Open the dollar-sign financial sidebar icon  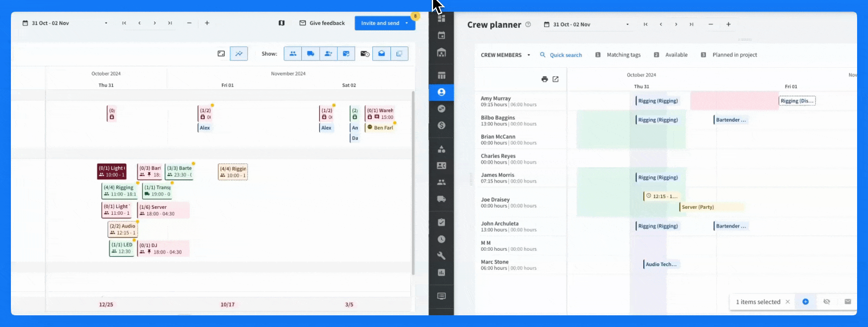pos(441,125)
